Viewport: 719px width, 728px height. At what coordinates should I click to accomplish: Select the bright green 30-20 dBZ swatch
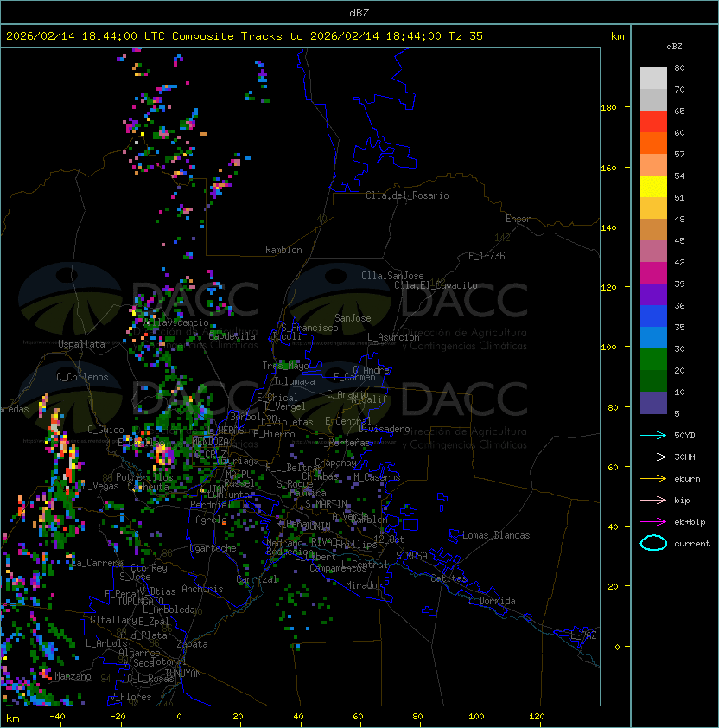click(x=653, y=360)
